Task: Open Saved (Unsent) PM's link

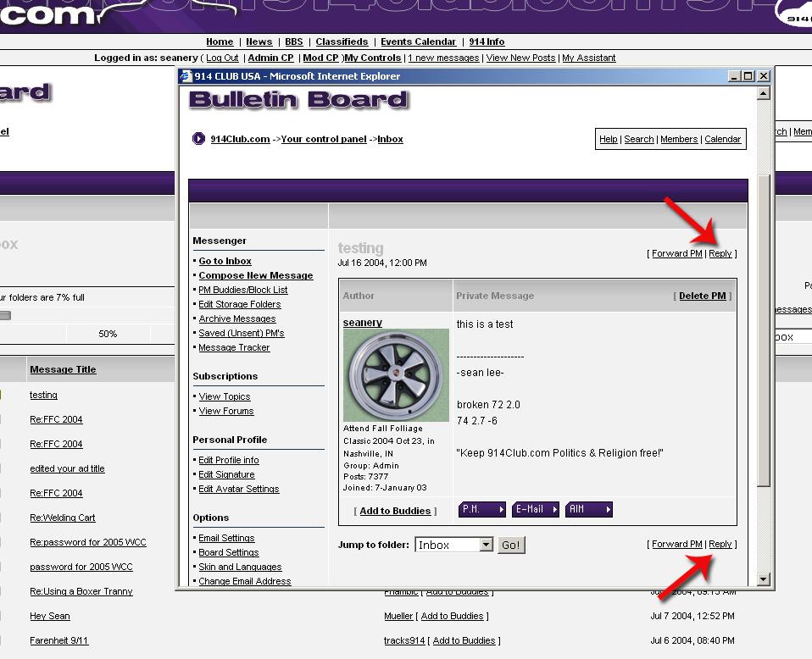Action: (242, 334)
